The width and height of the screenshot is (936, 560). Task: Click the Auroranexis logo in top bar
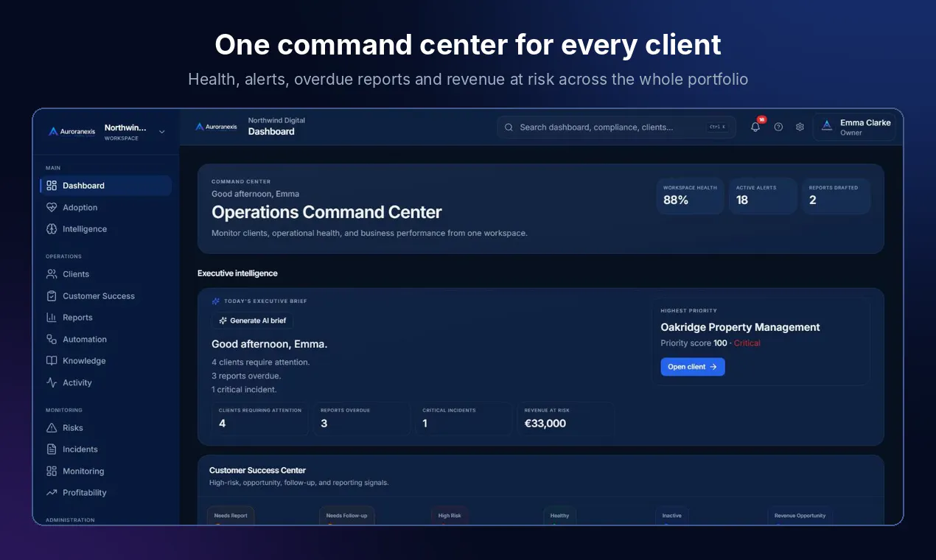[x=216, y=127]
